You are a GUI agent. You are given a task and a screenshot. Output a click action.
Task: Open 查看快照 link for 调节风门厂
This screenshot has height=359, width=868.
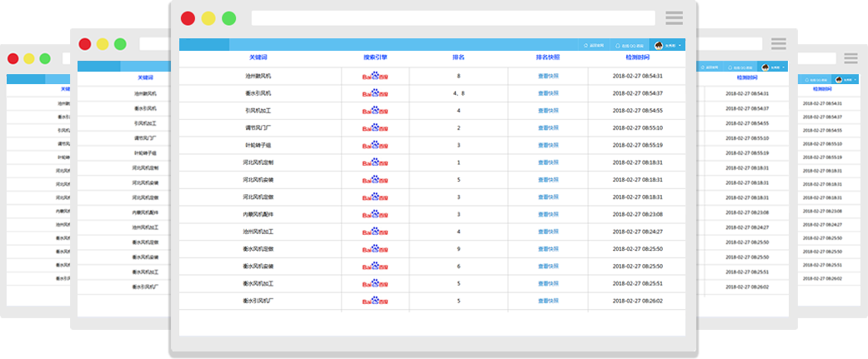pyautogui.click(x=548, y=128)
